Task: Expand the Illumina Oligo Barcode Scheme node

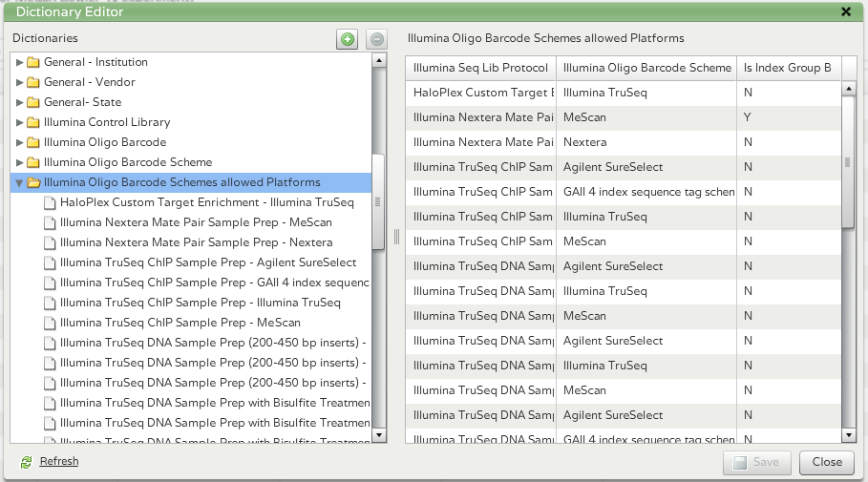Action: point(19,162)
